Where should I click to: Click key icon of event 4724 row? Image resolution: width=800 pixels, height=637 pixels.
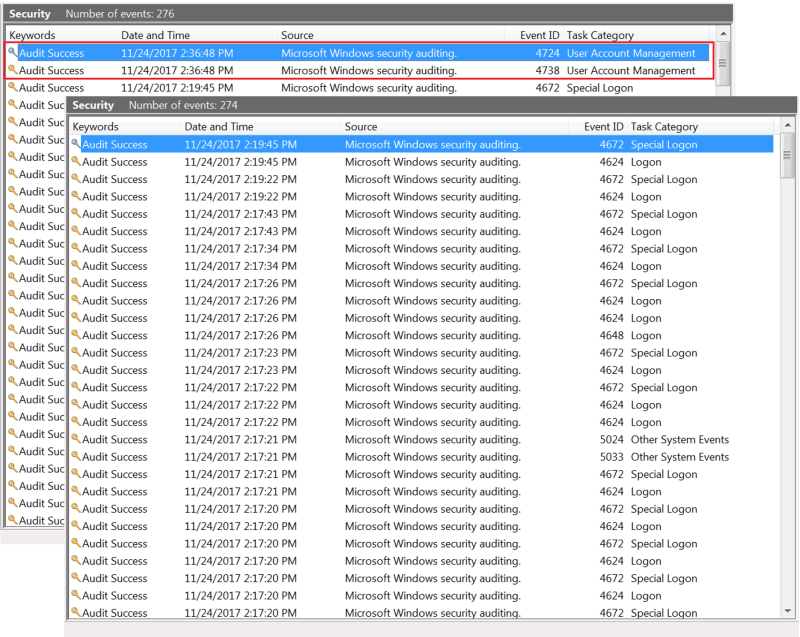pyautogui.click(x=13, y=52)
